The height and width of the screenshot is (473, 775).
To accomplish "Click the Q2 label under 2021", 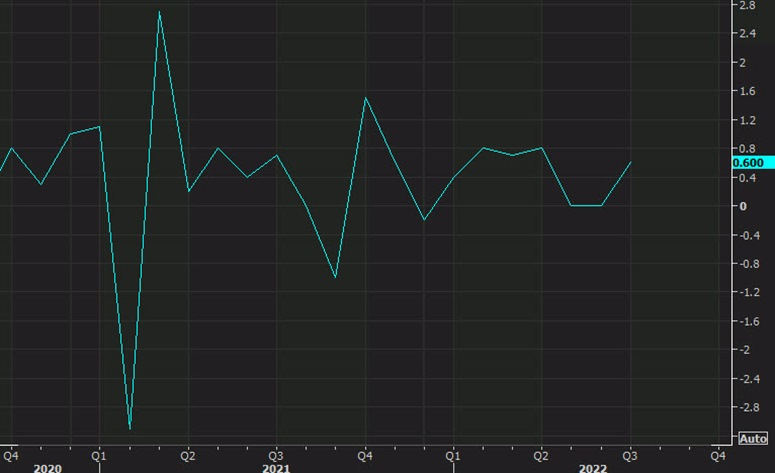I will [x=188, y=456].
